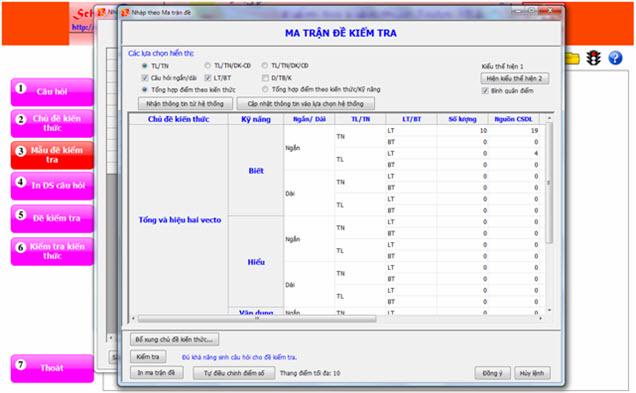This screenshot has width=636, height=393.
Task: Click the yellow folder icon behind the dialog
Action: pos(572,58)
